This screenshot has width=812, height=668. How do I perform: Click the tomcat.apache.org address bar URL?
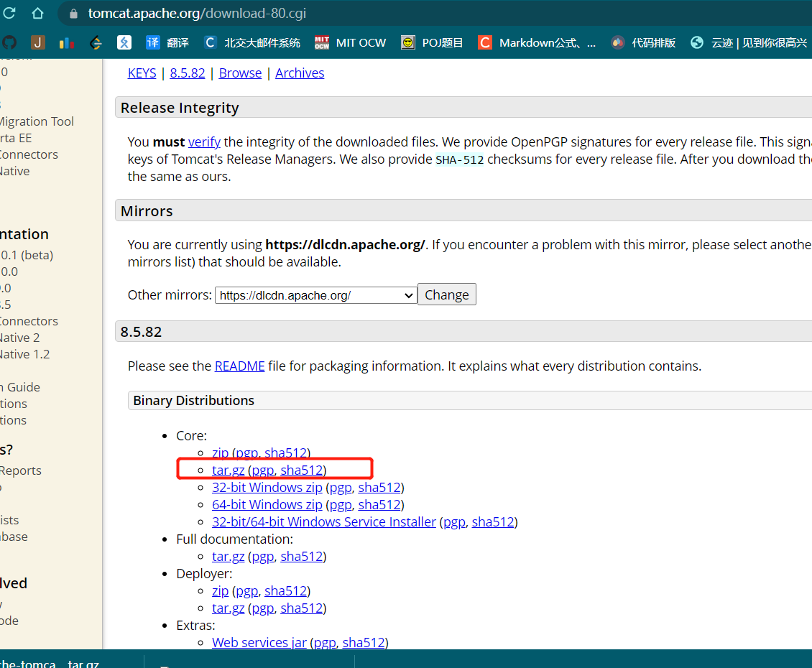coord(197,13)
